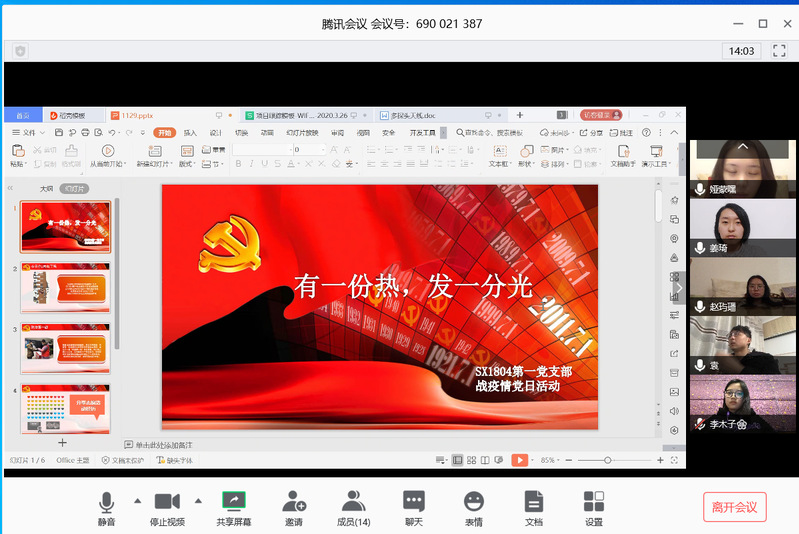The width and height of the screenshot is (799, 534).
Task: Click the zoom slider in status bar
Action: 608,460
